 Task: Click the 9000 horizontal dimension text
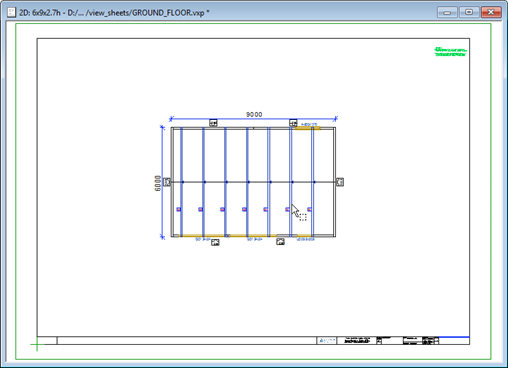click(254, 114)
